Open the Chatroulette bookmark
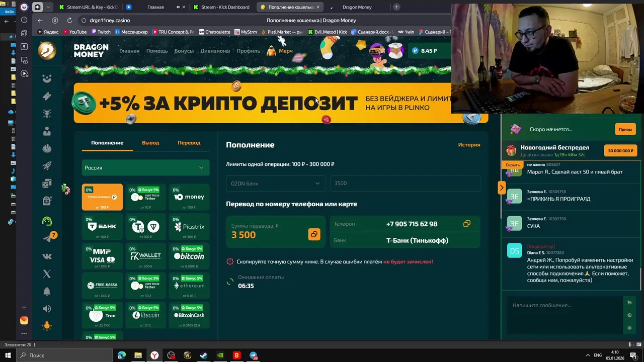Image resolution: width=644 pixels, height=362 pixels. pyautogui.click(x=214, y=32)
